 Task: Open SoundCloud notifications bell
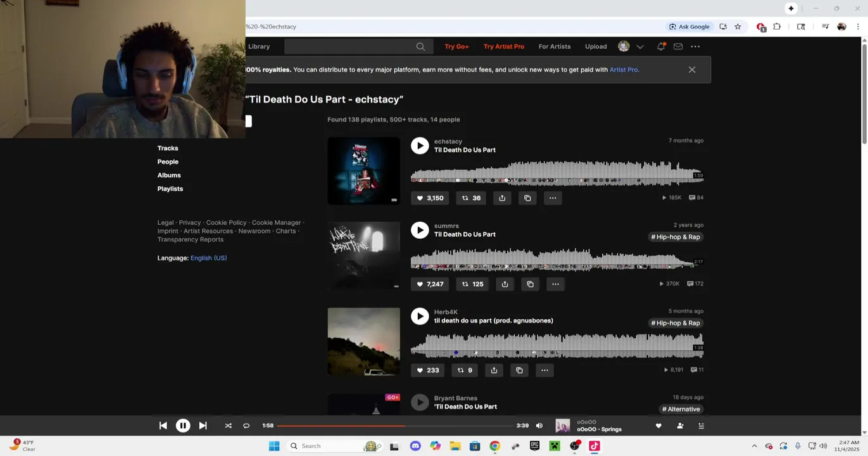661,47
